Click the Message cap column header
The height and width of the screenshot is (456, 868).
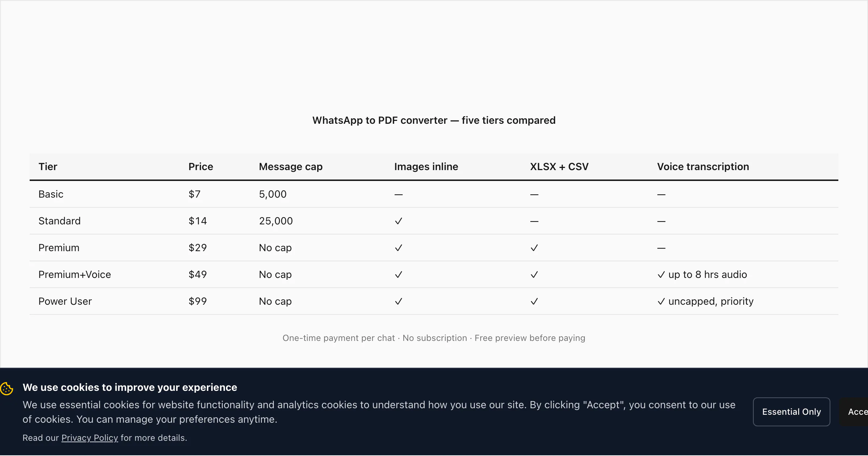[291, 166]
